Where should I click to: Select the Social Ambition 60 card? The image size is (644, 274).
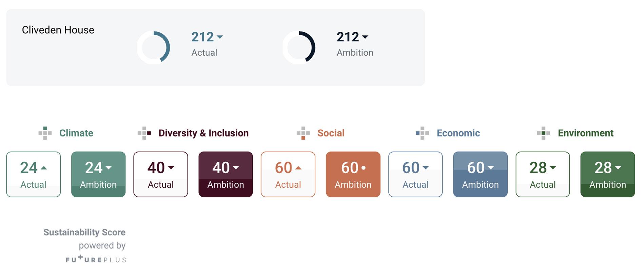point(353,174)
